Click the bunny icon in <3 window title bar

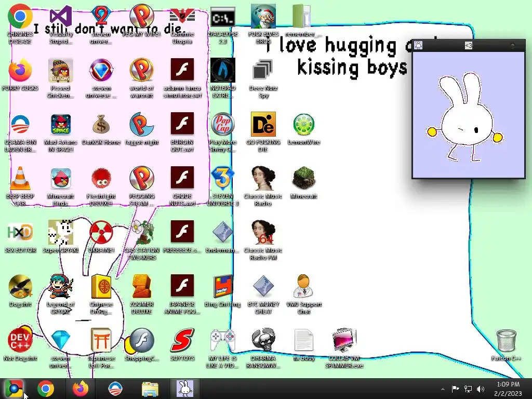[418, 45]
